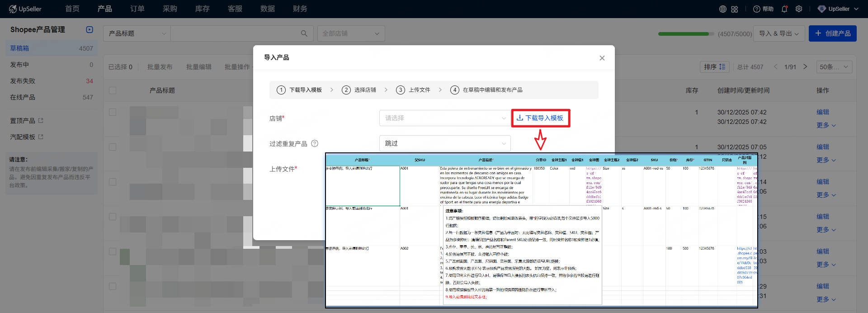The width and height of the screenshot is (868, 313).
Task: Open the apps grid icon in header
Action: click(735, 9)
